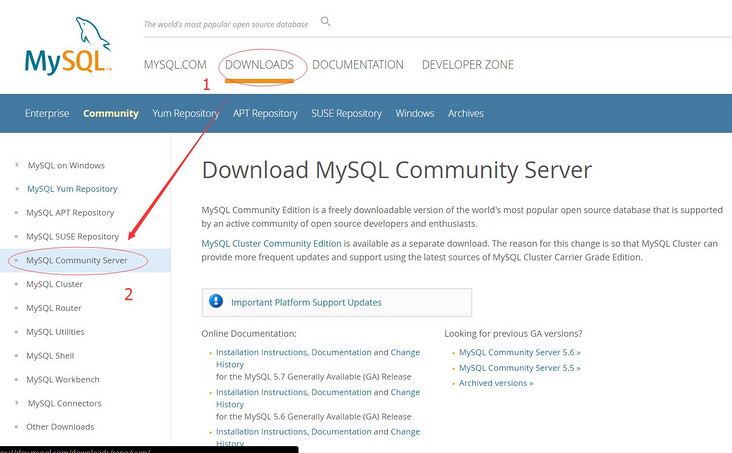Open the SUSE Repository tab
732x453 pixels.
point(346,113)
